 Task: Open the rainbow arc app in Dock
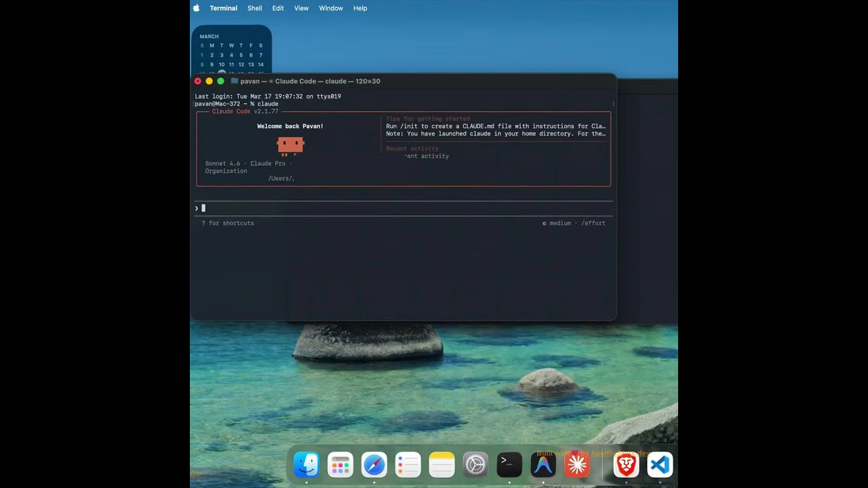click(x=543, y=465)
